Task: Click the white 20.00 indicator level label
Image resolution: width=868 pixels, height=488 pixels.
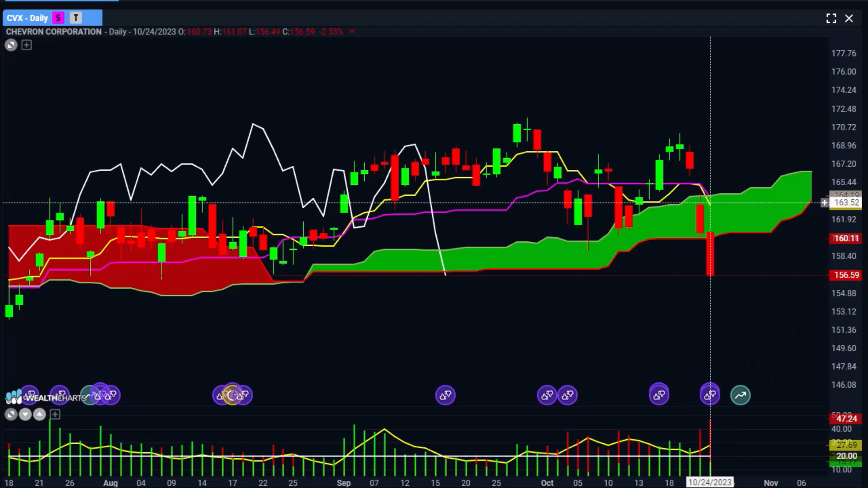Action: [845, 456]
